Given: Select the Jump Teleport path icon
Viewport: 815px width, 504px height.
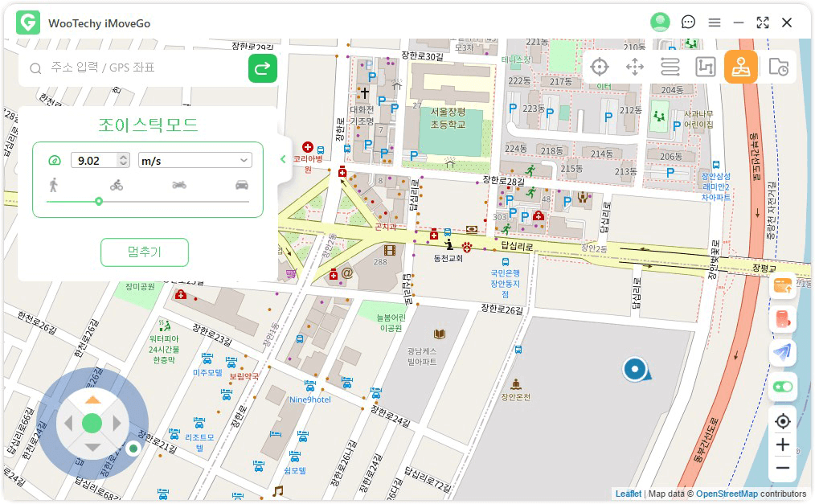Looking at the screenshot, I should (x=705, y=66).
